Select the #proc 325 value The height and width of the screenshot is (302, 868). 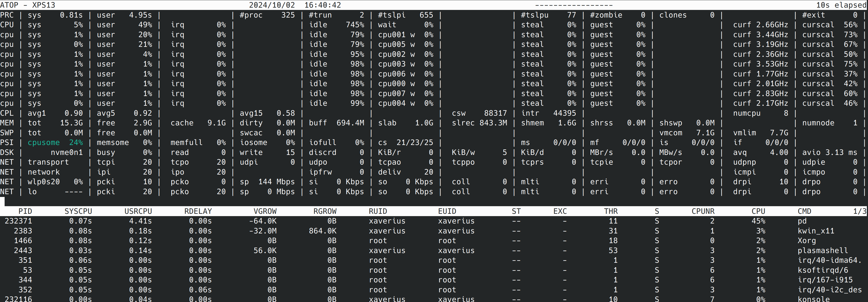[x=267, y=15]
